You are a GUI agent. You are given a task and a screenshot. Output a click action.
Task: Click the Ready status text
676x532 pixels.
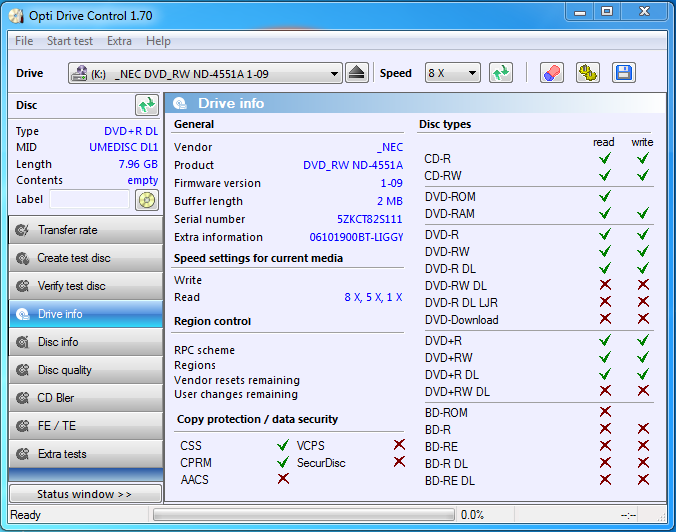click(x=25, y=515)
